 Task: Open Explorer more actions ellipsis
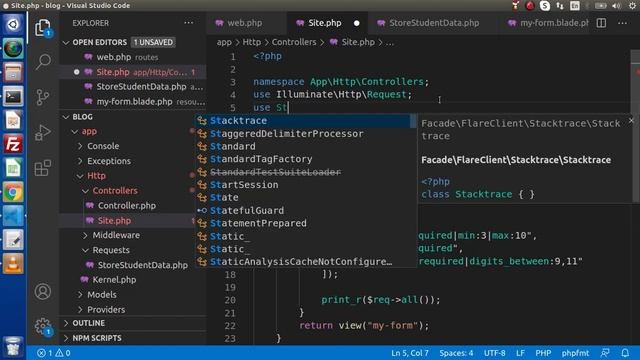pos(189,23)
